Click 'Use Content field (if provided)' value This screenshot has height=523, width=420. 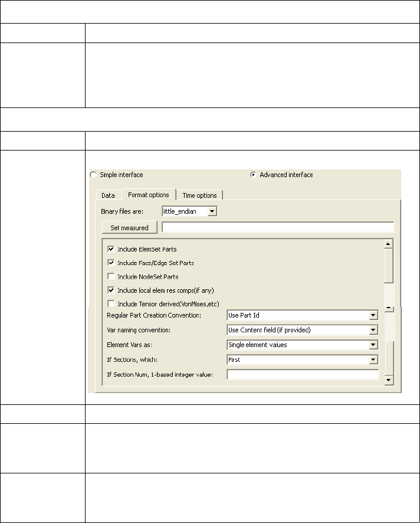270,330
